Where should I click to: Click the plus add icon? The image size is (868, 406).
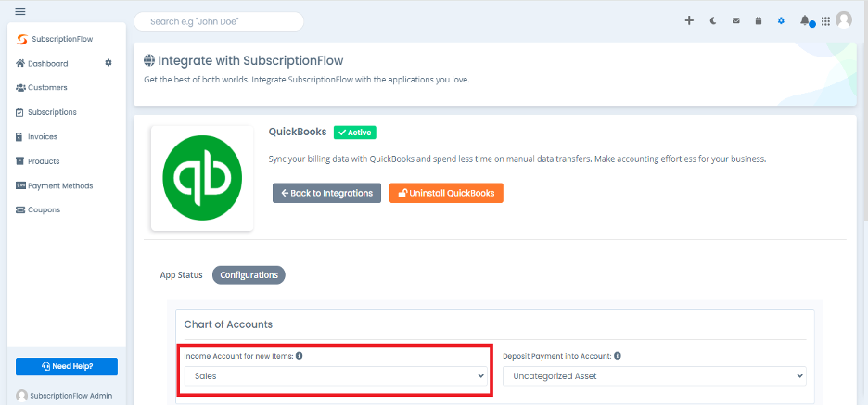689,21
